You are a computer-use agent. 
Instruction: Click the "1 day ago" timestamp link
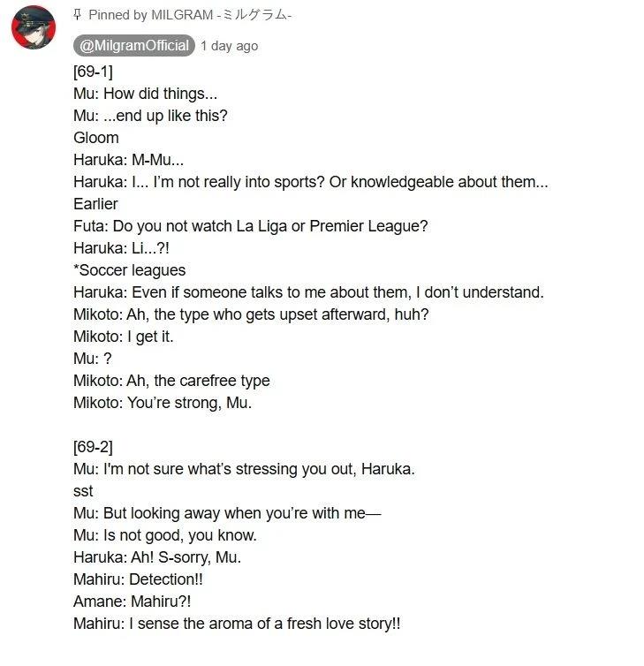(230, 46)
